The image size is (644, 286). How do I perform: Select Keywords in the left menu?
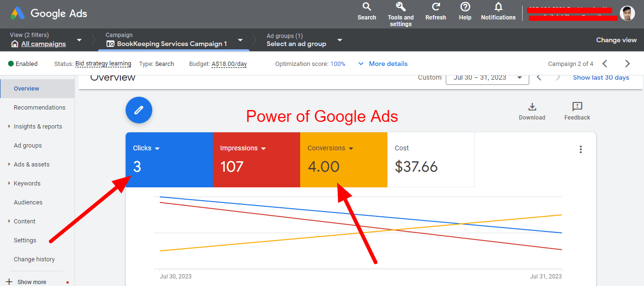tap(27, 184)
